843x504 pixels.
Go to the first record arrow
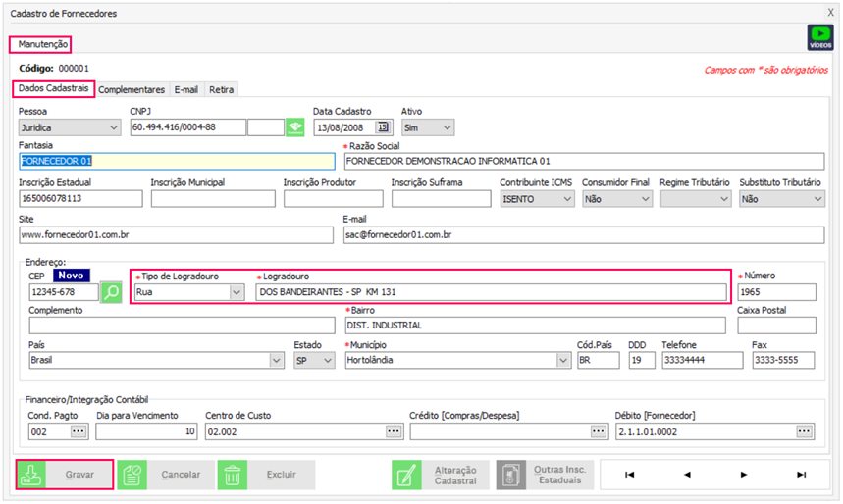[629, 476]
